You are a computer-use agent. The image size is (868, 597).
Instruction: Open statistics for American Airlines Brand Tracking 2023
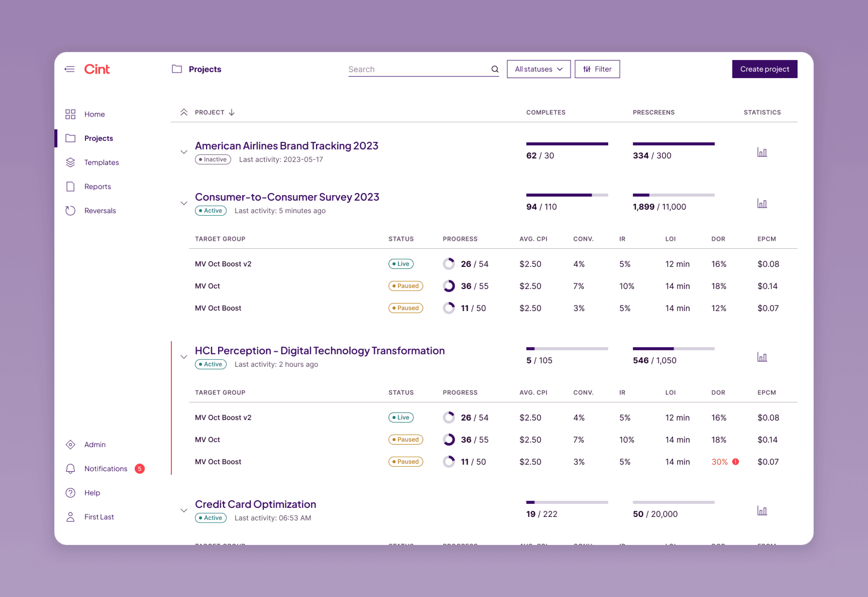click(762, 152)
